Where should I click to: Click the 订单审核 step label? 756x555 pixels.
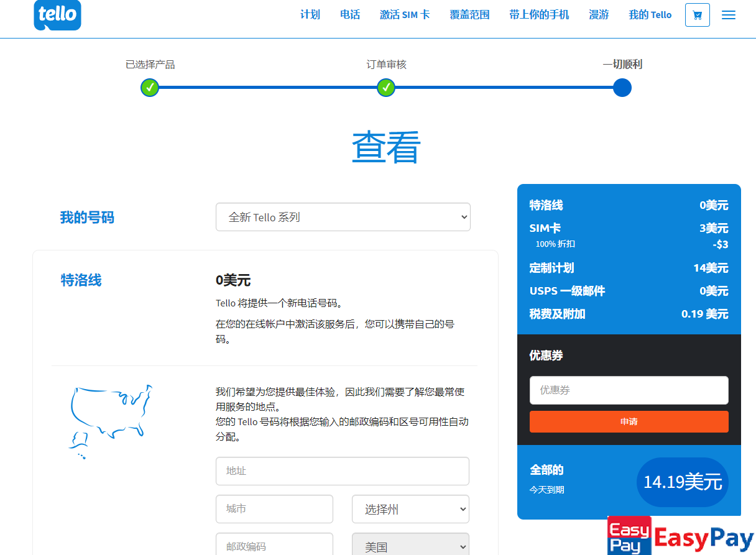coord(386,64)
